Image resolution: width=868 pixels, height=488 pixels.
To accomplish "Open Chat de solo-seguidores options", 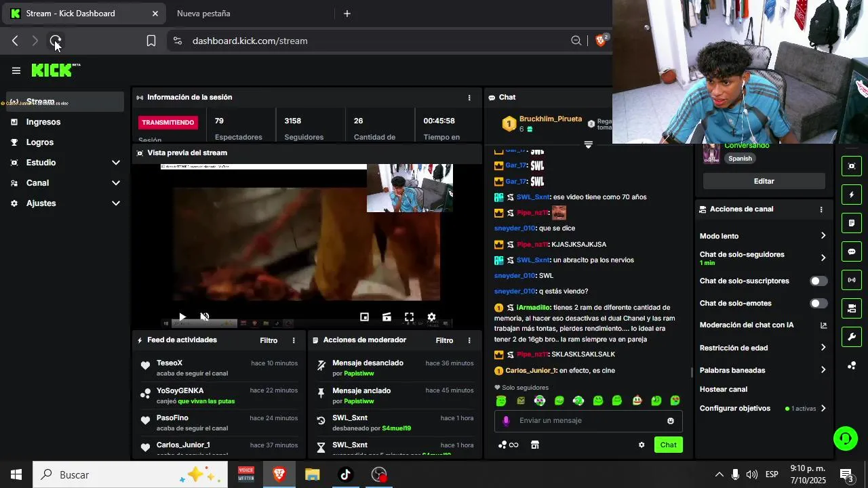I will click(764, 258).
